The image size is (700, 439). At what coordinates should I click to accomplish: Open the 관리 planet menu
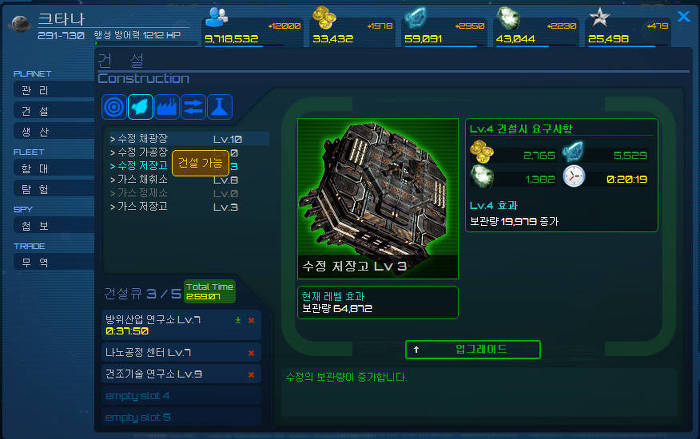(x=54, y=90)
